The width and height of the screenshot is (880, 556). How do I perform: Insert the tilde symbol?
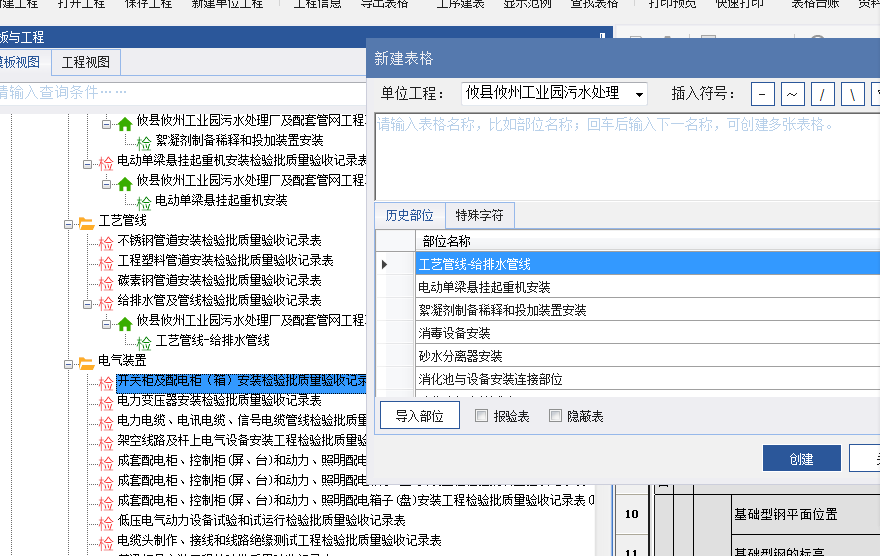[792, 94]
